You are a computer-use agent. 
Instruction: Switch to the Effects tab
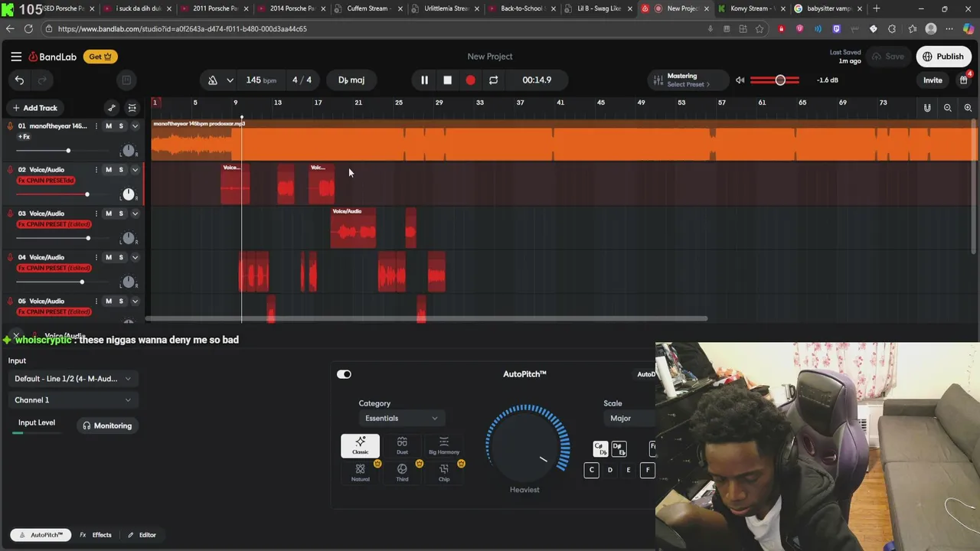point(96,535)
